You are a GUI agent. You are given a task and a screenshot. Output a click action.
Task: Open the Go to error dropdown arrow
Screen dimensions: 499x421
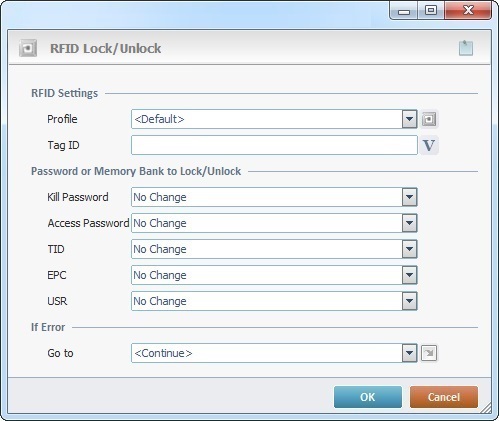point(409,353)
